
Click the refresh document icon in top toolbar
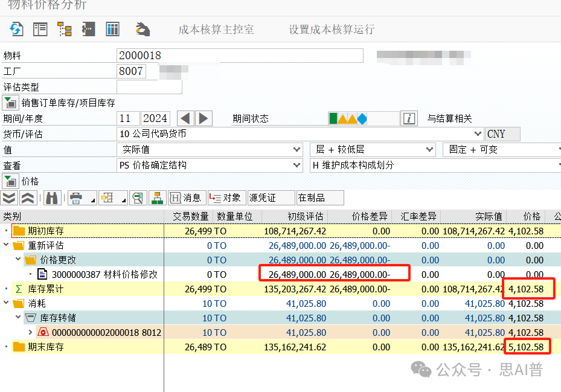16,29
